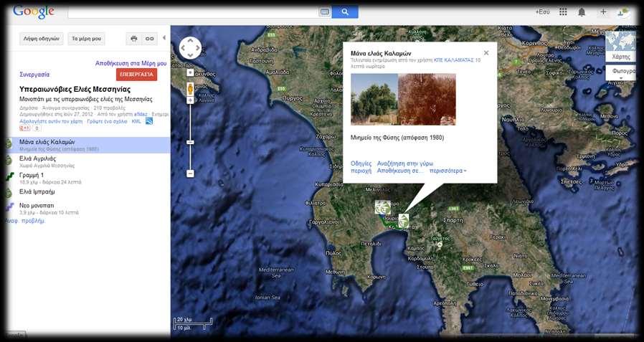Zoom out with the minus button
The height and width of the screenshot is (342, 644).
(190, 174)
